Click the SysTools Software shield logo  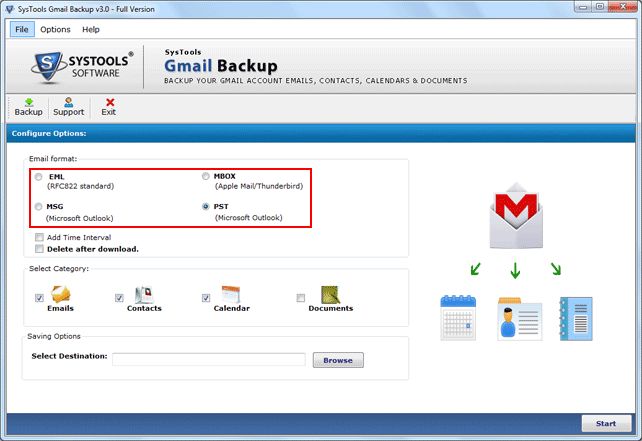(x=48, y=68)
